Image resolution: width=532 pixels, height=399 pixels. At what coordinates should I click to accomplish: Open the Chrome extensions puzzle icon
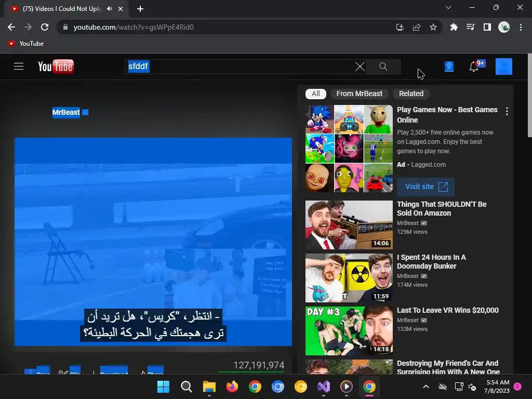coord(454,27)
